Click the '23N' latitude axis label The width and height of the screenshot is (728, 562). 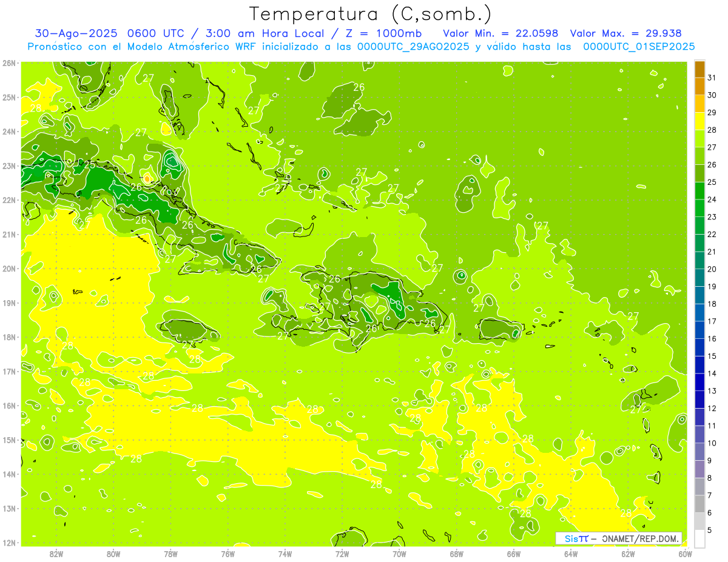click(9, 166)
